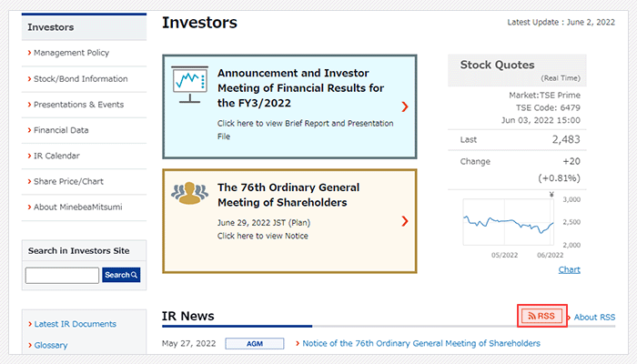637x364 pixels.
Task: Open the Latest IR Documents link
Action: [76, 324]
